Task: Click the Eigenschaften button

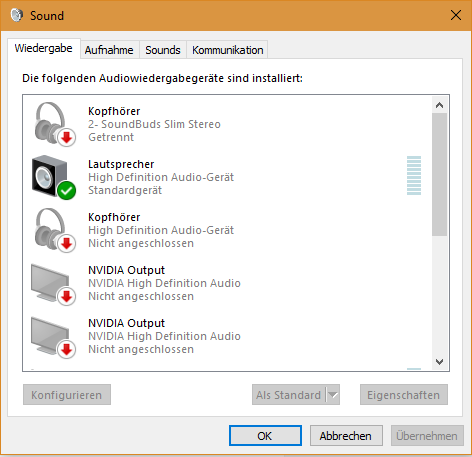Action: pyautogui.click(x=404, y=395)
